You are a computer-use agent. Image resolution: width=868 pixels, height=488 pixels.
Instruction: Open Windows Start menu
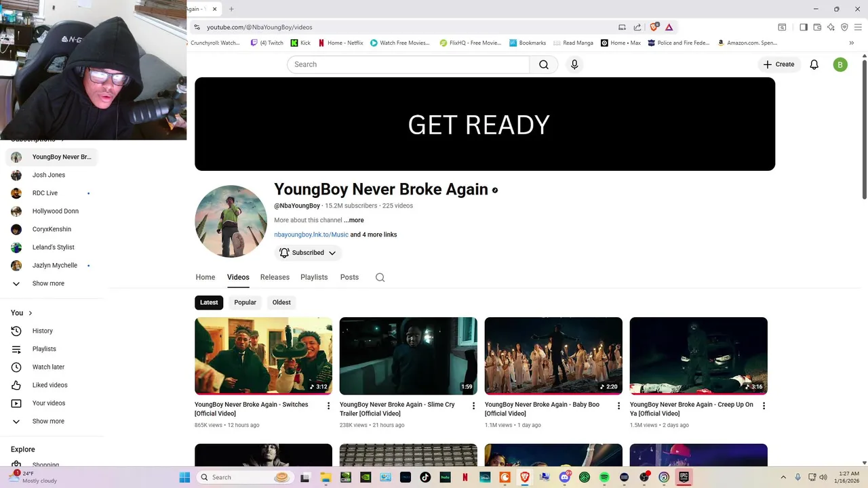pos(184,477)
